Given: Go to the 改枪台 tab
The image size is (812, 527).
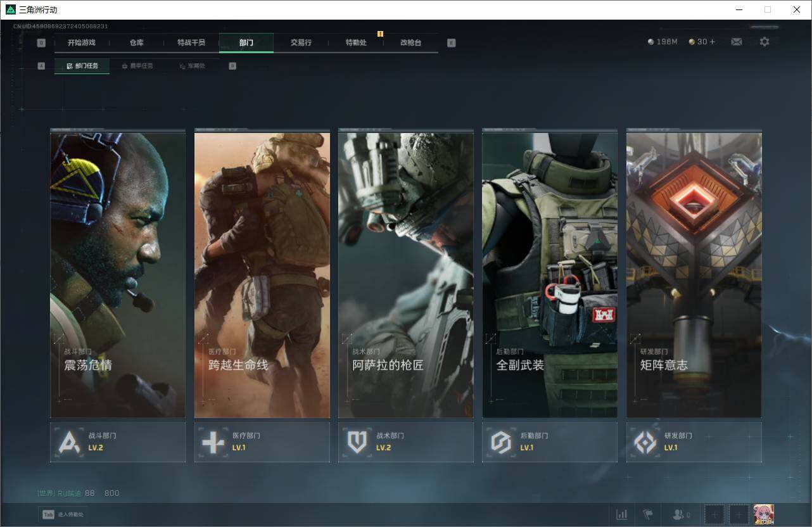Looking at the screenshot, I should point(410,42).
